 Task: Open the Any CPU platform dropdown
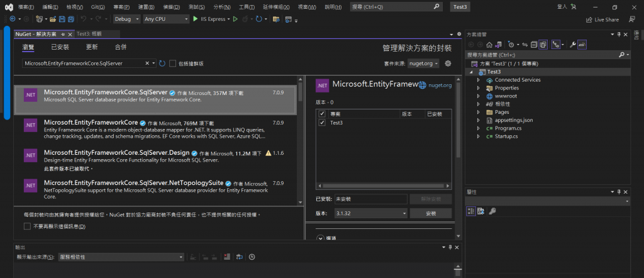(x=166, y=19)
